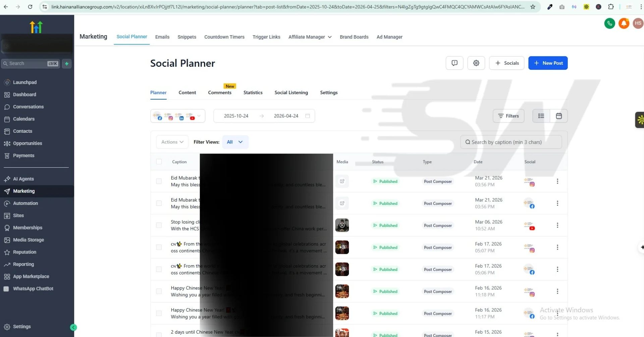
Task: Open the Social Planner settings gear icon
Action: click(x=476, y=63)
